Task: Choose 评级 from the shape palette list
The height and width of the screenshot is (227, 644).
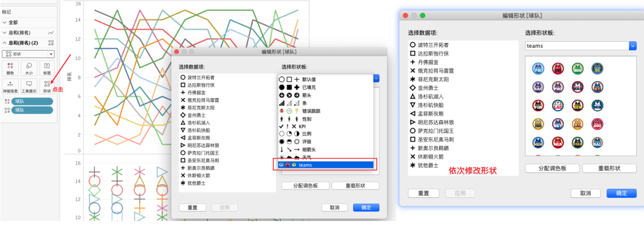Action: coord(326,142)
